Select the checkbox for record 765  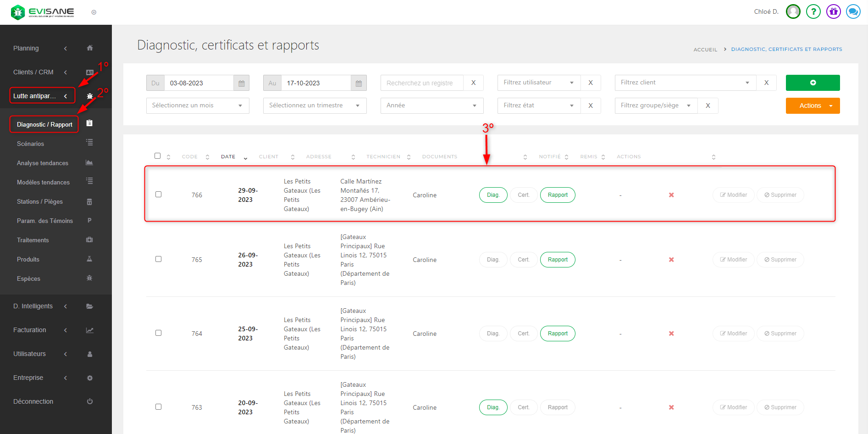[x=158, y=259]
